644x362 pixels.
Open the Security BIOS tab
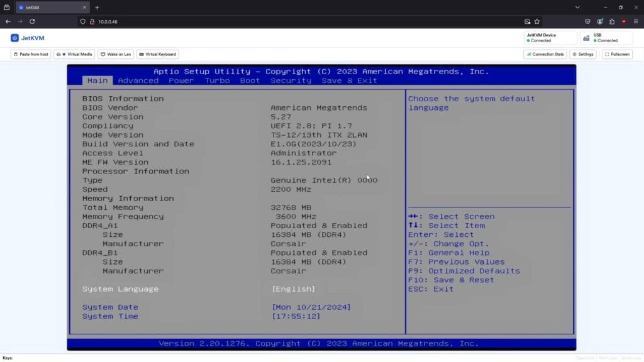click(291, 80)
